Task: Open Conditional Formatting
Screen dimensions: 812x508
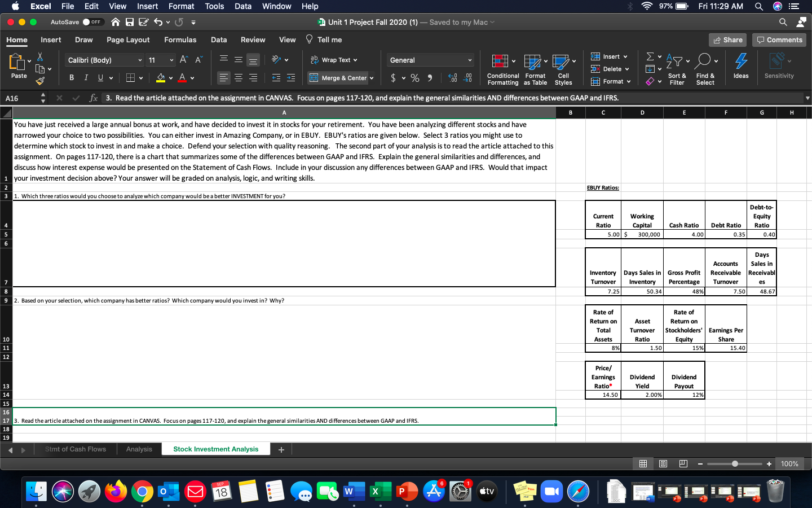Action: (x=503, y=70)
